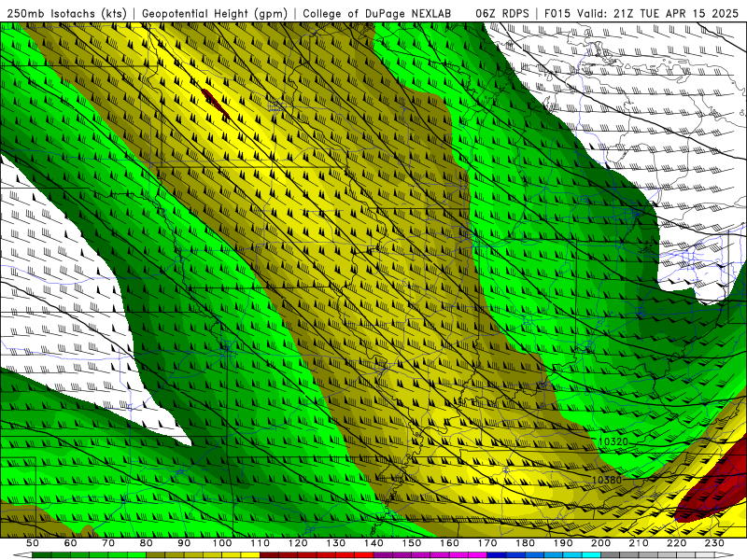This screenshot has width=747, height=560.
Task: Pick the cyan swatch just before 200
Action: (x=591, y=554)
